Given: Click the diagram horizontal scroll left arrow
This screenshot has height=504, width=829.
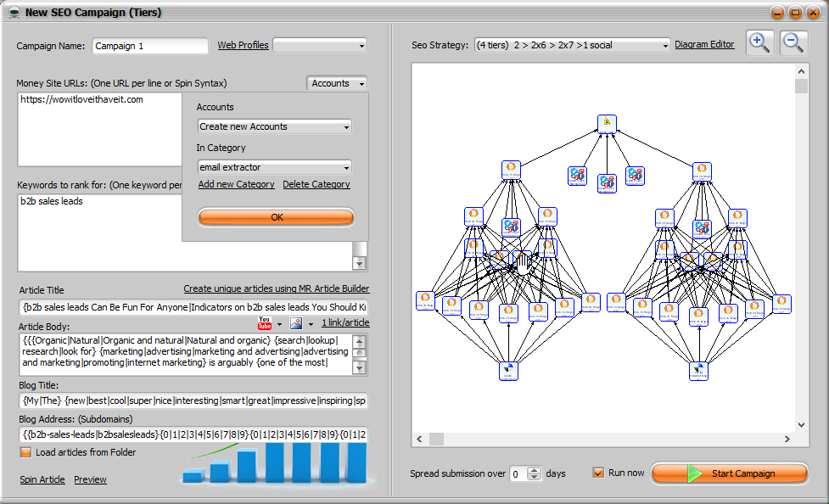Looking at the screenshot, I should pos(420,439).
